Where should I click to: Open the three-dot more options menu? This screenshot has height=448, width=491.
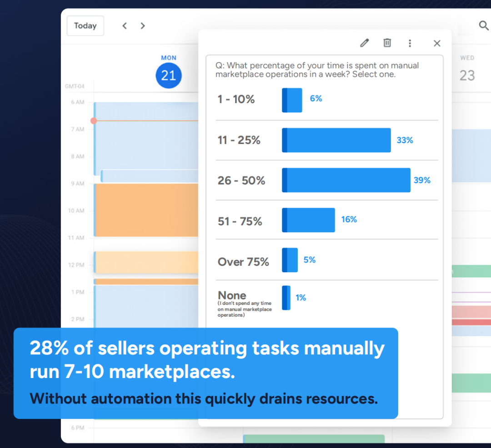click(x=410, y=43)
